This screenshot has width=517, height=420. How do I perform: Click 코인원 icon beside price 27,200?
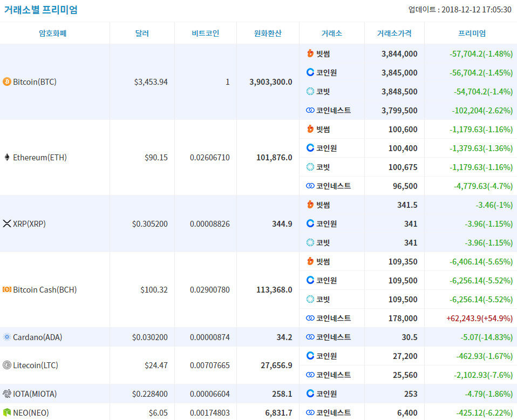tap(310, 355)
